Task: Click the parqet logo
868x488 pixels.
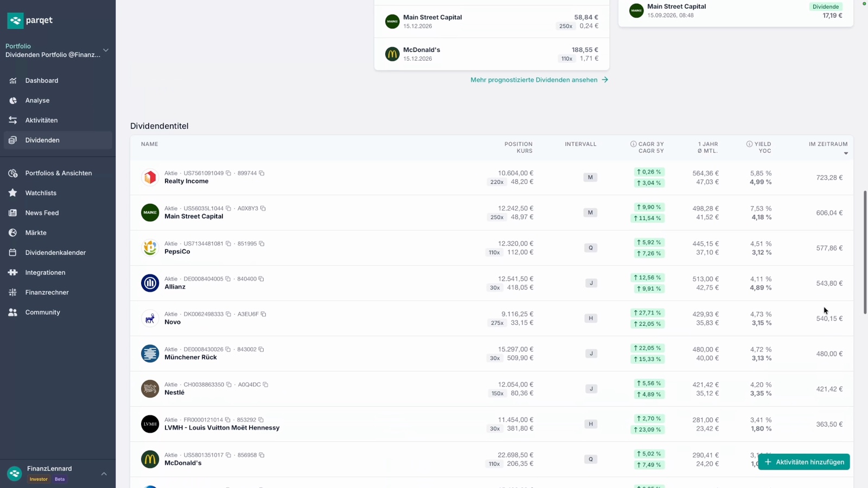Action: 30,21
